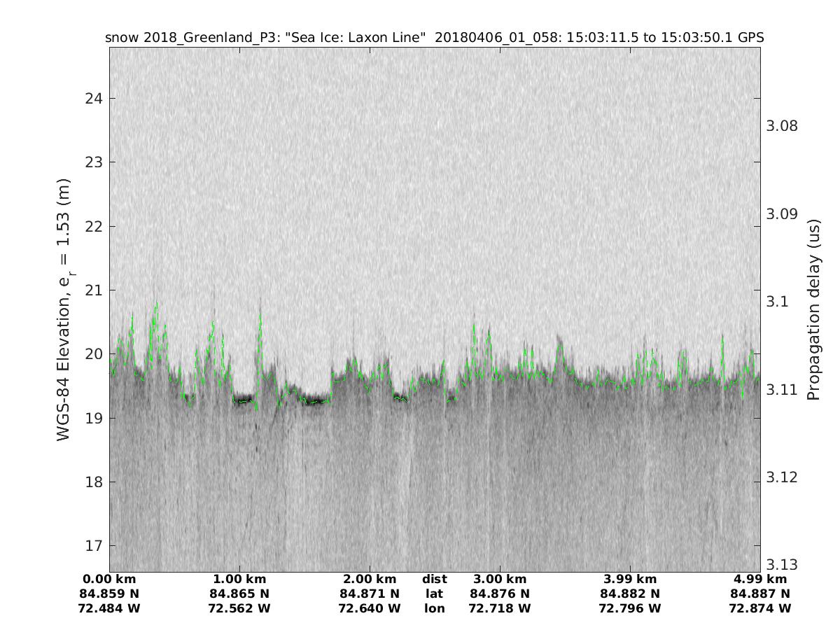Click the 'dist' legend text below axis

click(435, 579)
